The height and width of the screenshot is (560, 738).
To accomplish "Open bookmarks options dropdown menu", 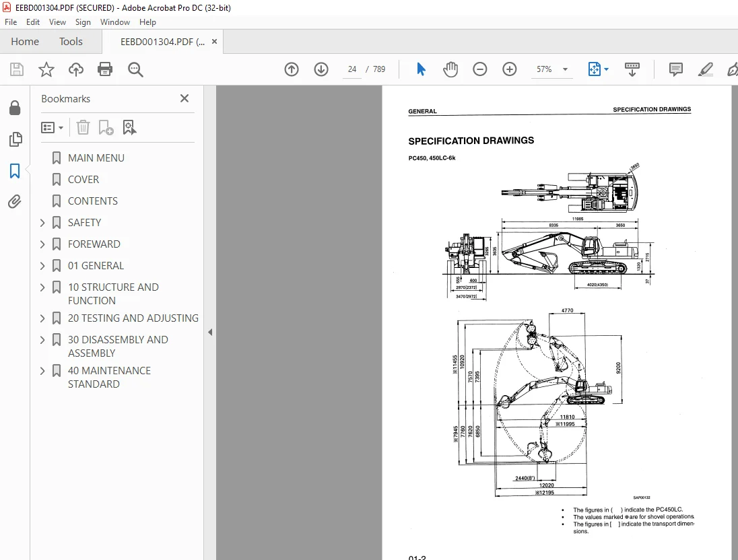I will [x=52, y=127].
